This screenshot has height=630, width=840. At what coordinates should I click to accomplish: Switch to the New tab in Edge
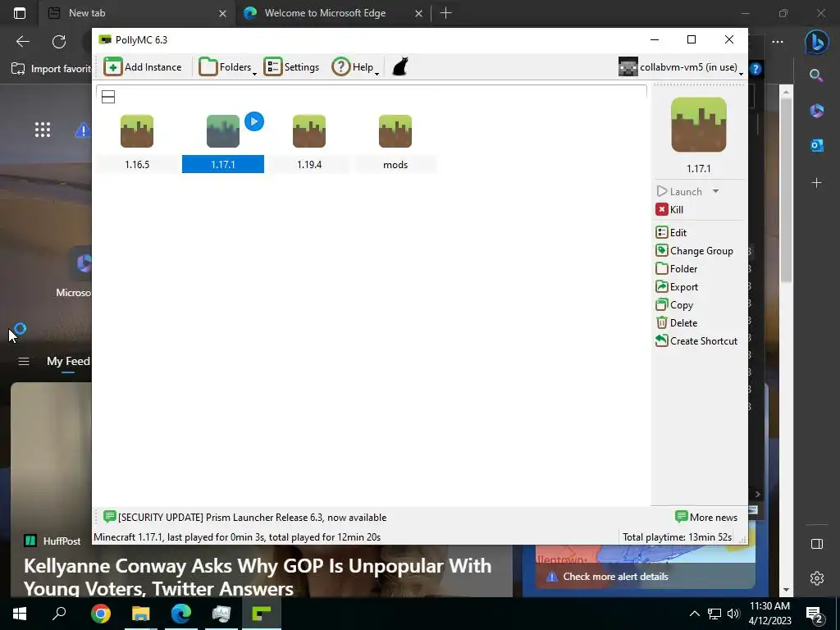pos(137,13)
